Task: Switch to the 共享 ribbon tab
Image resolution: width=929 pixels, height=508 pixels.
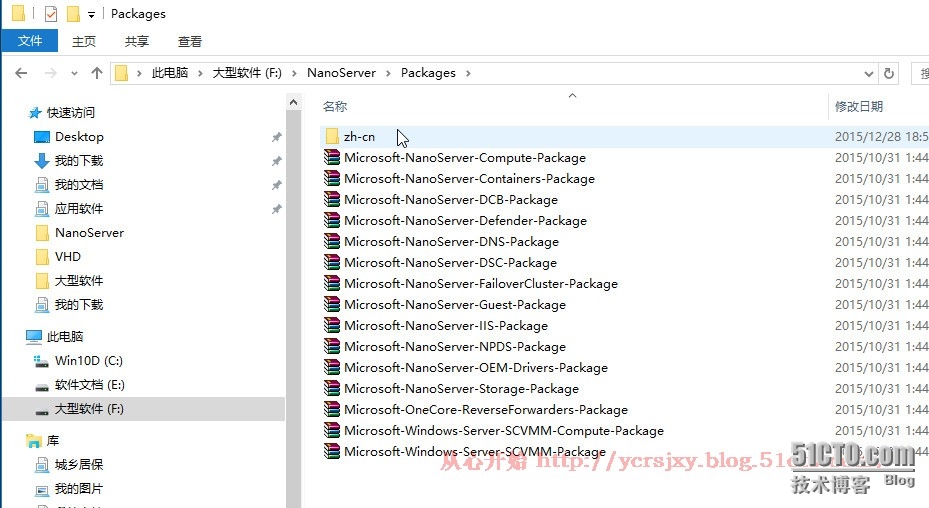Action: (137, 41)
